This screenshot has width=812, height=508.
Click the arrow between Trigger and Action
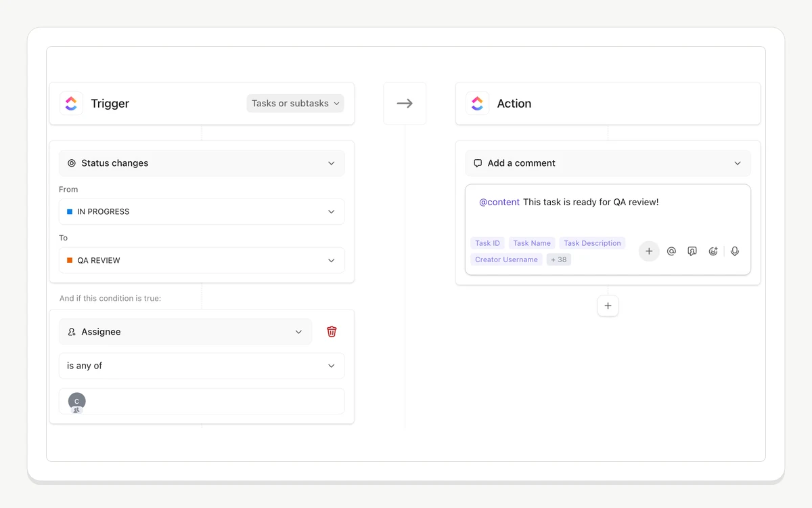pyautogui.click(x=405, y=104)
